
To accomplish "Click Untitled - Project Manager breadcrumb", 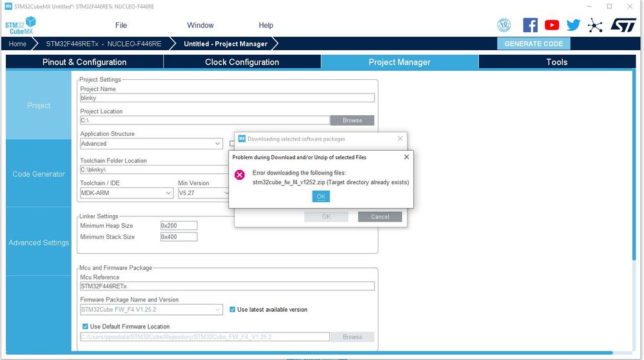I will pyautogui.click(x=226, y=44).
